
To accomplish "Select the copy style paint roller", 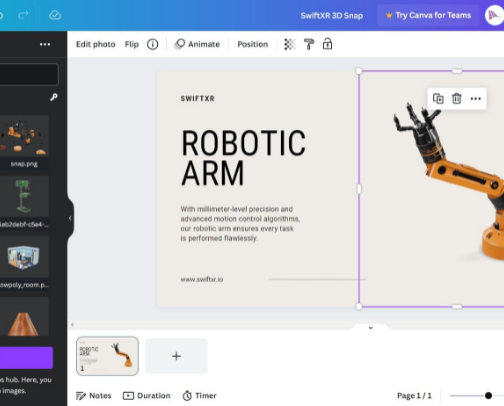I will click(309, 44).
